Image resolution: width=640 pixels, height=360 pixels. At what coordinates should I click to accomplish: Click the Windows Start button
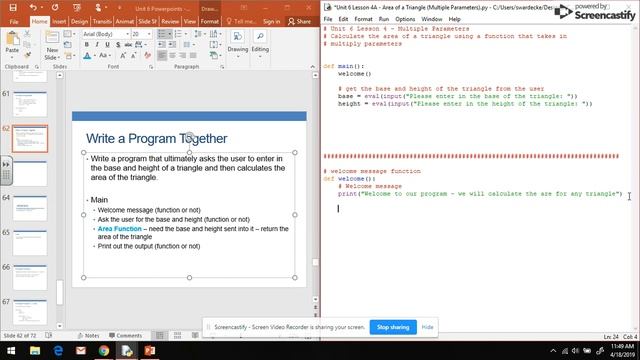[x=11, y=351]
